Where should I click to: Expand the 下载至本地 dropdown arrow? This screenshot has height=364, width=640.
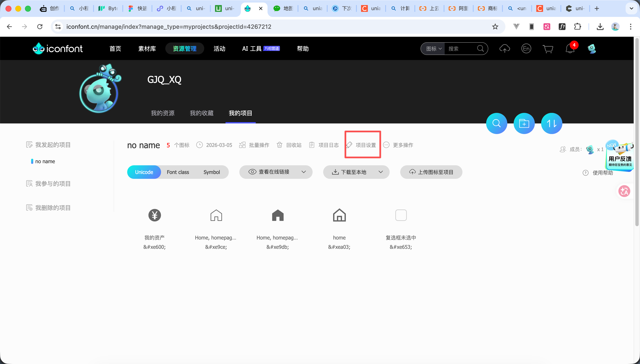(x=381, y=172)
